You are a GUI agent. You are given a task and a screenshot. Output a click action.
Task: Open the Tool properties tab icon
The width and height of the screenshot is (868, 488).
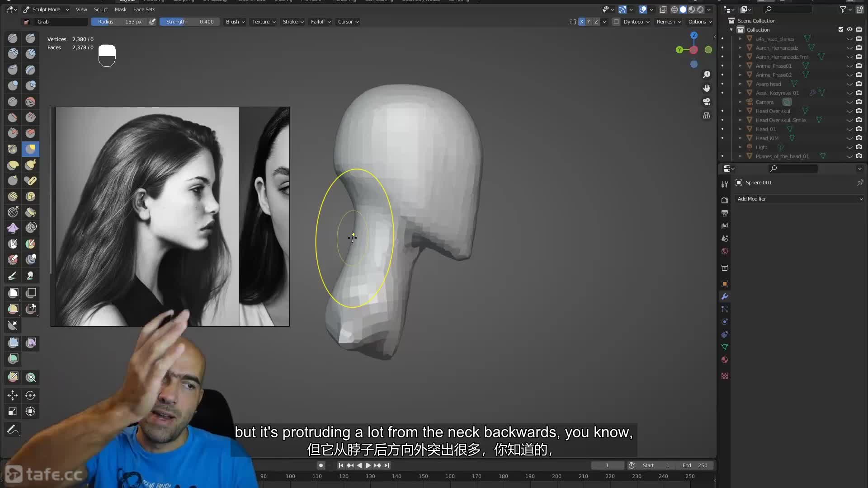725,184
